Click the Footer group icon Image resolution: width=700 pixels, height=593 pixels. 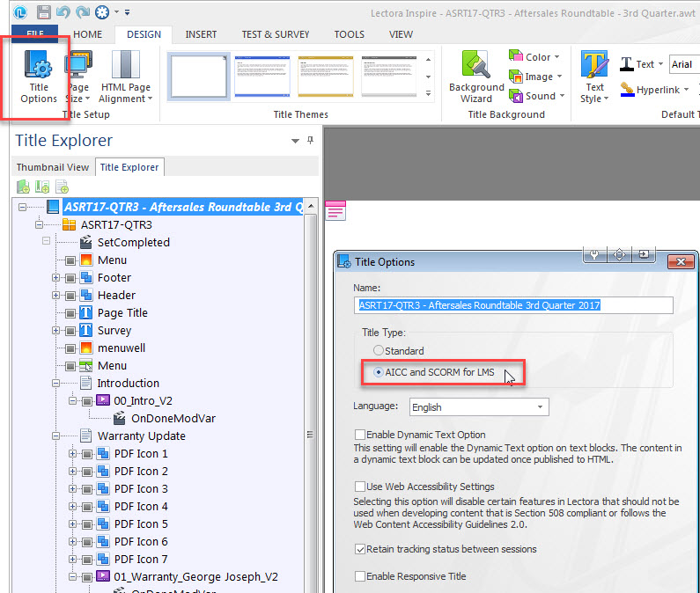point(85,277)
